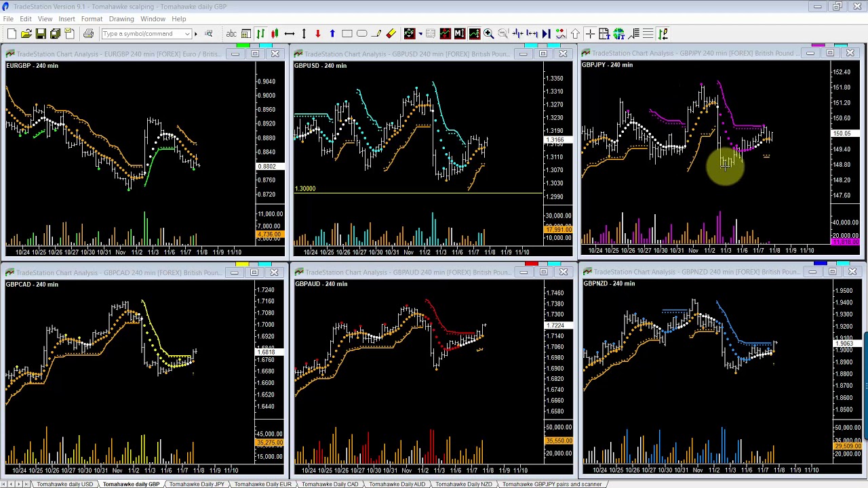Click the Insert Analysis Technique icon
Image resolution: width=868 pixels, height=488 pixels.
(409, 34)
